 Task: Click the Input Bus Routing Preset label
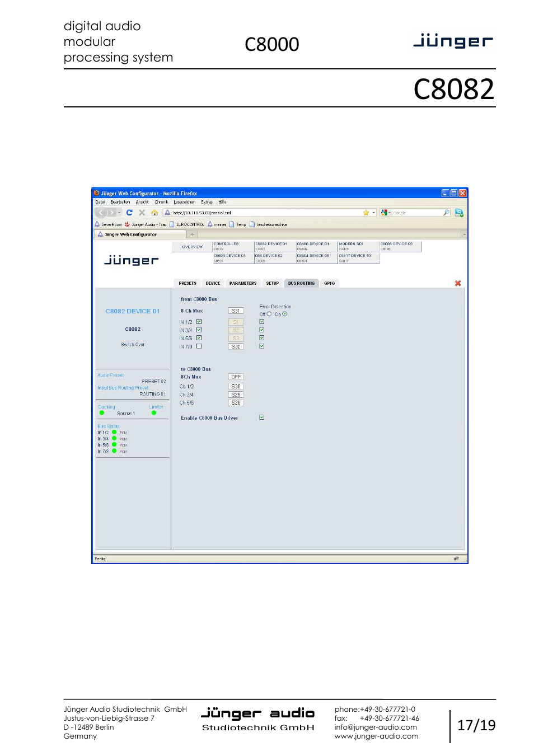(123, 387)
